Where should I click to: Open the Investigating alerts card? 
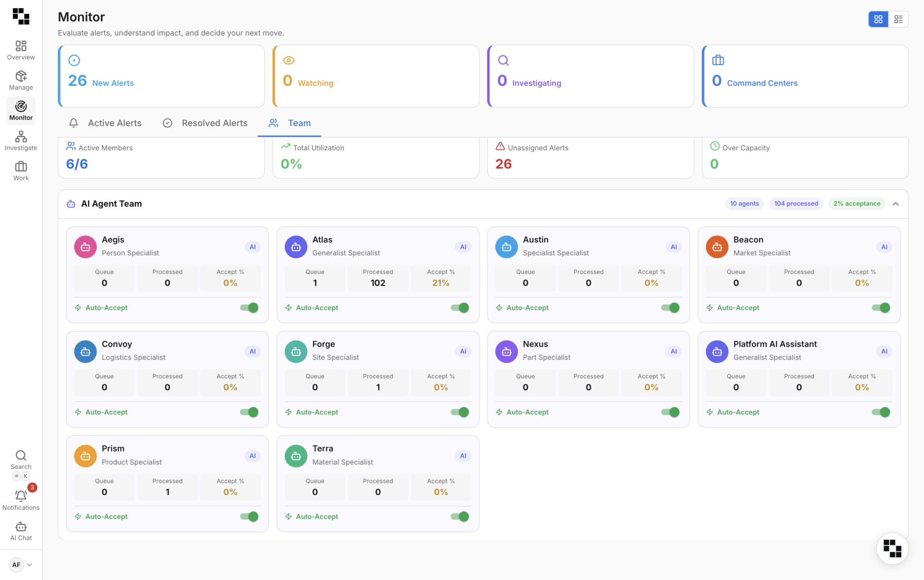591,76
